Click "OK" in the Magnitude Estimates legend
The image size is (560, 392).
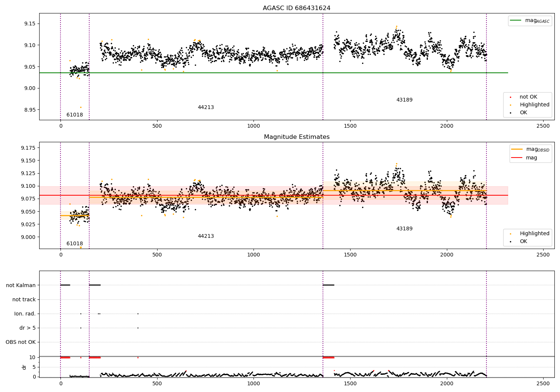point(523,242)
